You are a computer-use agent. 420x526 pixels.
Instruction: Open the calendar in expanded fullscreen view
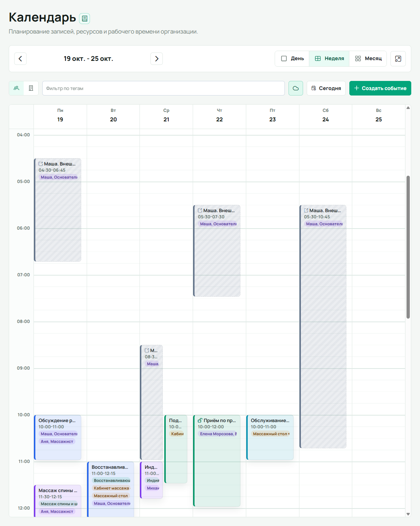pos(398,59)
